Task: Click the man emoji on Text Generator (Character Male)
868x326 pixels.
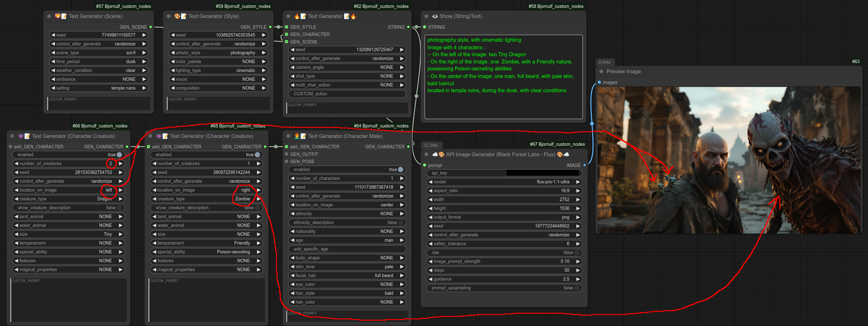Action: click(296, 136)
